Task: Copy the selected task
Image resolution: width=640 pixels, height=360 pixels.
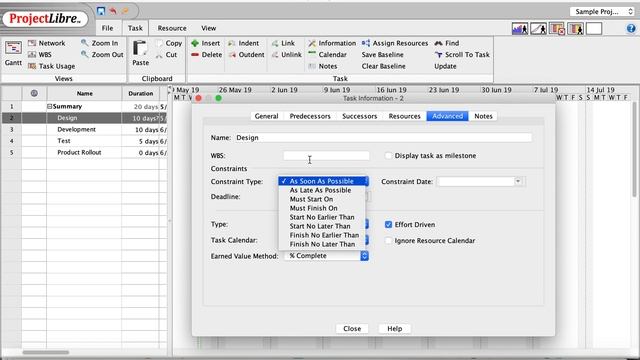Action: pos(169,43)
